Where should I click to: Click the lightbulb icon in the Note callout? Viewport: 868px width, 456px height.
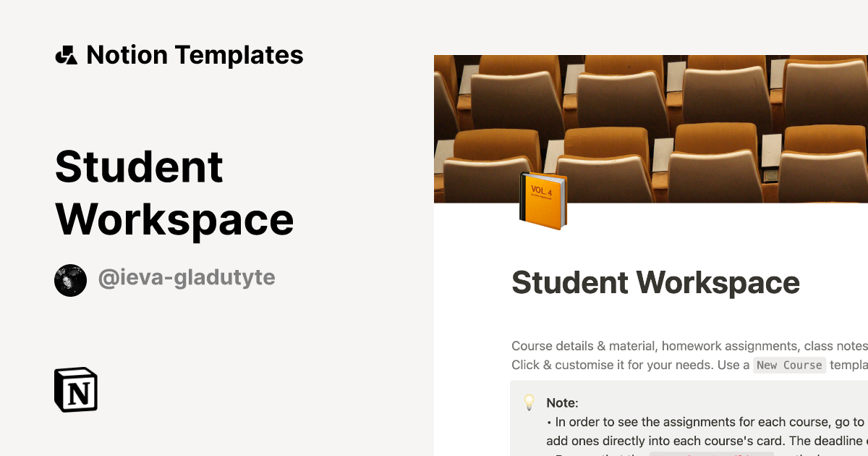pos(529,402)
